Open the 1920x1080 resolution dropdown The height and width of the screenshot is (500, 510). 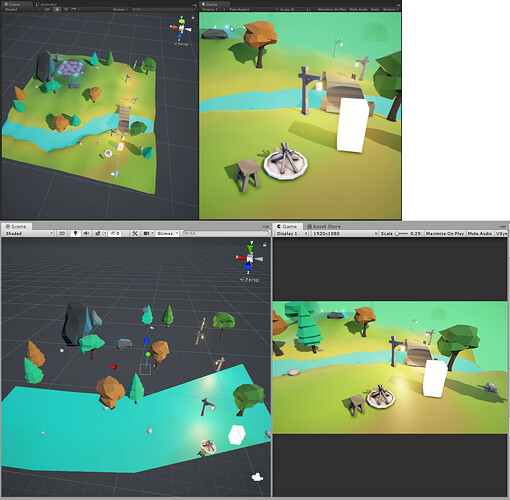345,233
